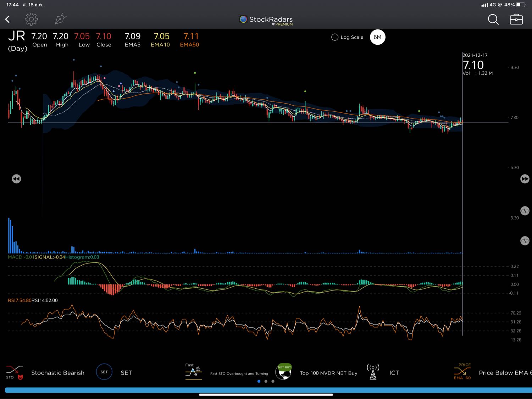Viewport: 532px width, 399px height.
Task: Select the second page indicator dot
Action: tap(266, 381)
